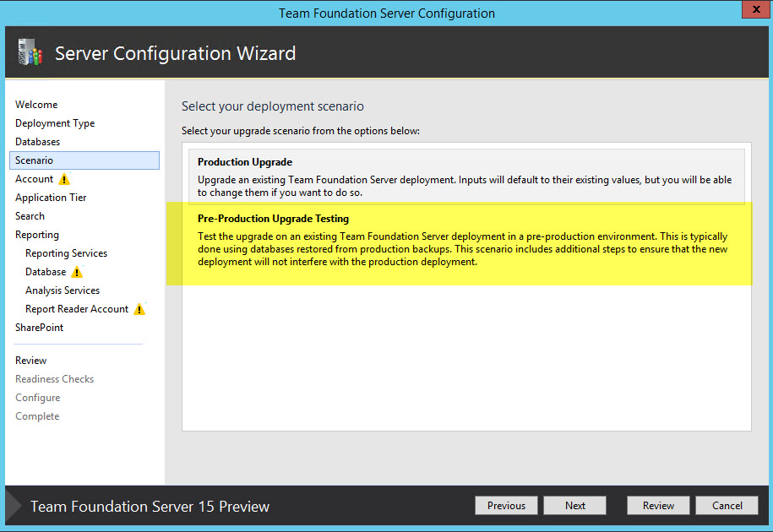Jump to the Review step in sidebar
The width and height of the screenshot is (773, 532).
pos(30,361)
